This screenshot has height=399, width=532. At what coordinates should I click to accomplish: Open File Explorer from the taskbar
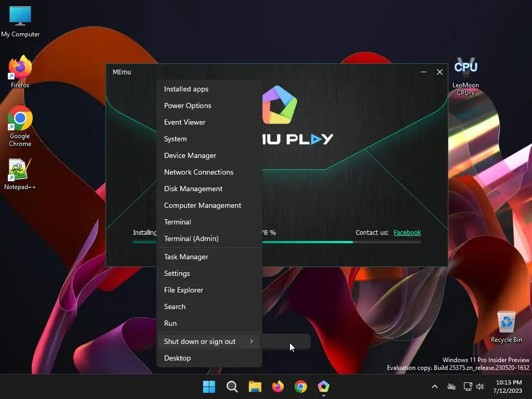255,387
